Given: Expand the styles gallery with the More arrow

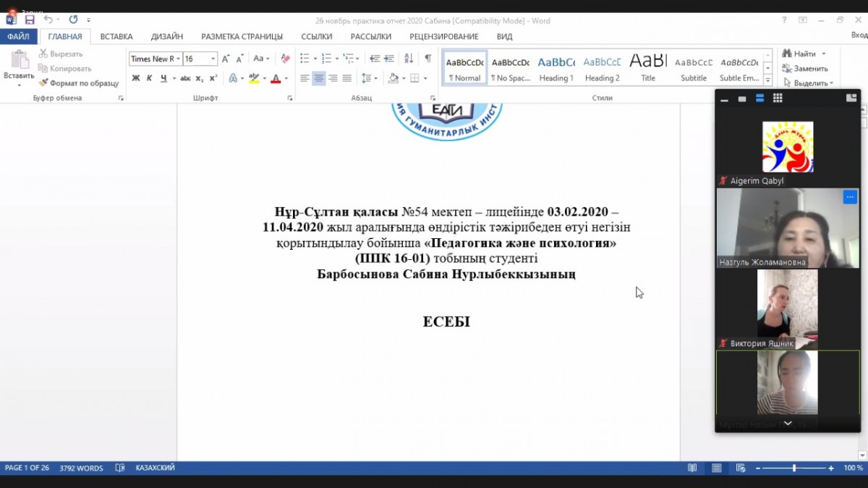Looking at the screenshot, I should click(767, 81).
